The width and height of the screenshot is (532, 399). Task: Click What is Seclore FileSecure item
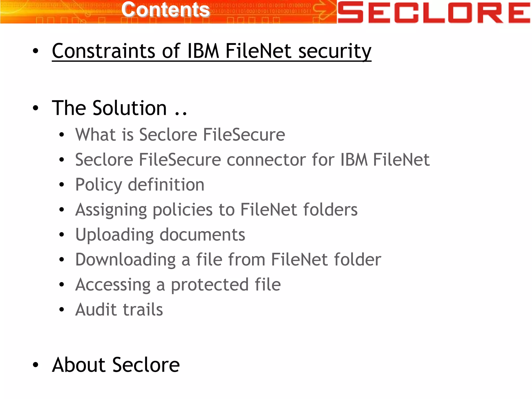point(180,135)
